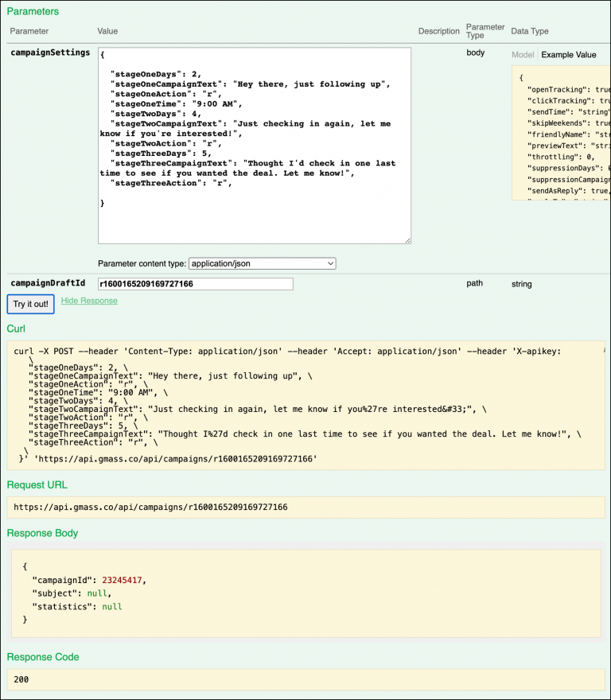Screen dimensions: 611x700
Task: Click the Request URL text box
Action: point(305,507)
